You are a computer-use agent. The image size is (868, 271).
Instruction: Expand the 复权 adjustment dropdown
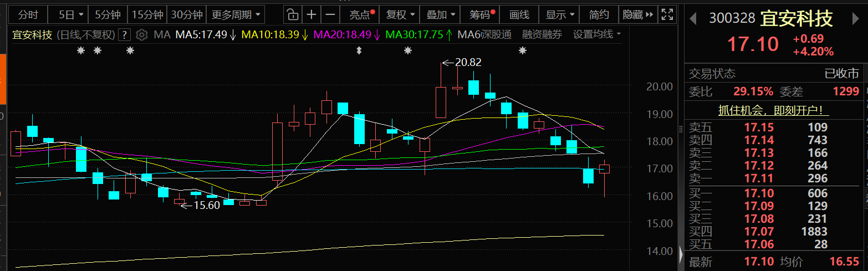400,14
